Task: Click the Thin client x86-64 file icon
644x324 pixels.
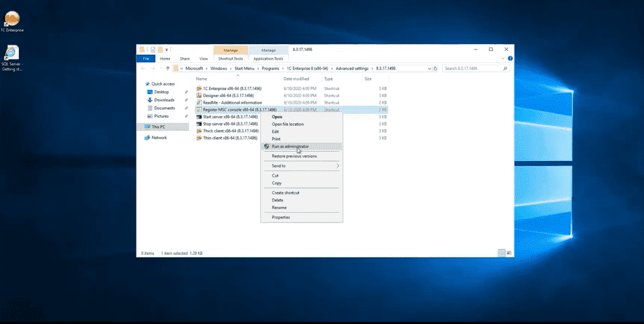Action: [x=199, y=138]
